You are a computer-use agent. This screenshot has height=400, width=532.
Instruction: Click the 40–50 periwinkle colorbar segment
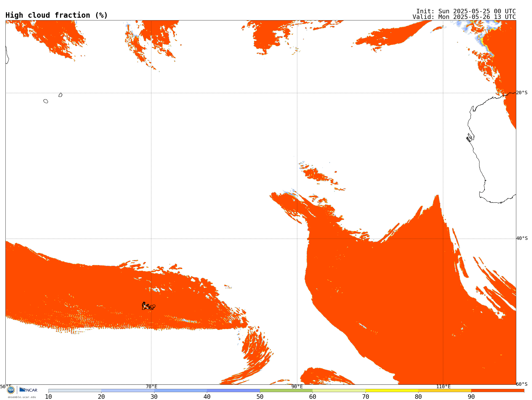click(x=233, y=391)
